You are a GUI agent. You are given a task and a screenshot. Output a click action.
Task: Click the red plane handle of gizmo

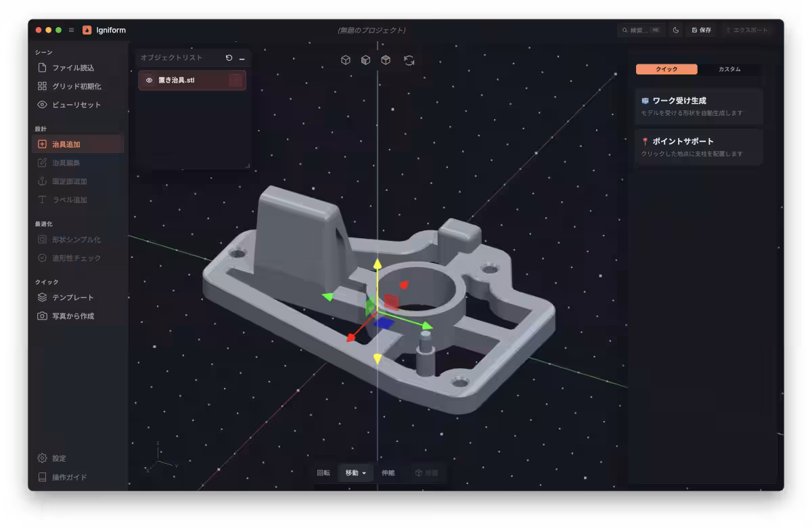coord(391,301)
